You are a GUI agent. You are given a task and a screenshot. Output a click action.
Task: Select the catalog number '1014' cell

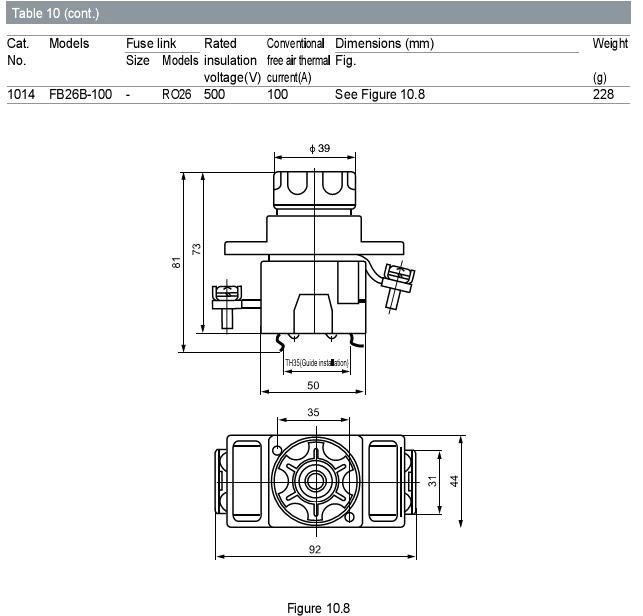click(21, 94)
